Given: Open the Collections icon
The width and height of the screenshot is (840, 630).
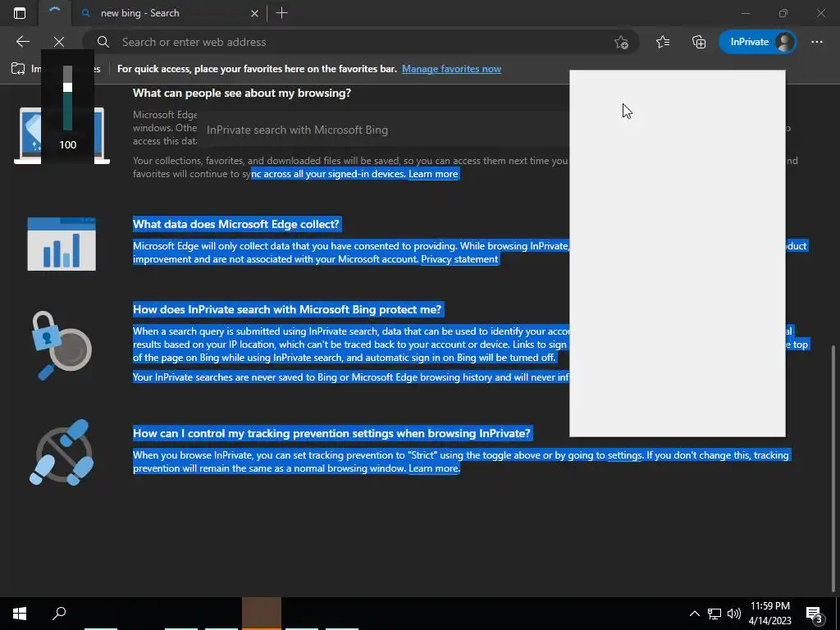Looking at the screenshot, I should tap(699, 42).
